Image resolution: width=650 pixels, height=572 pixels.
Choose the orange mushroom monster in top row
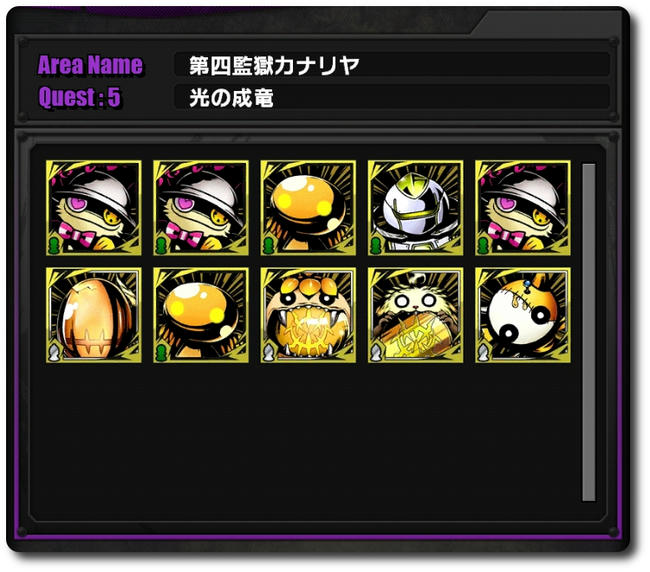(308, 208)
